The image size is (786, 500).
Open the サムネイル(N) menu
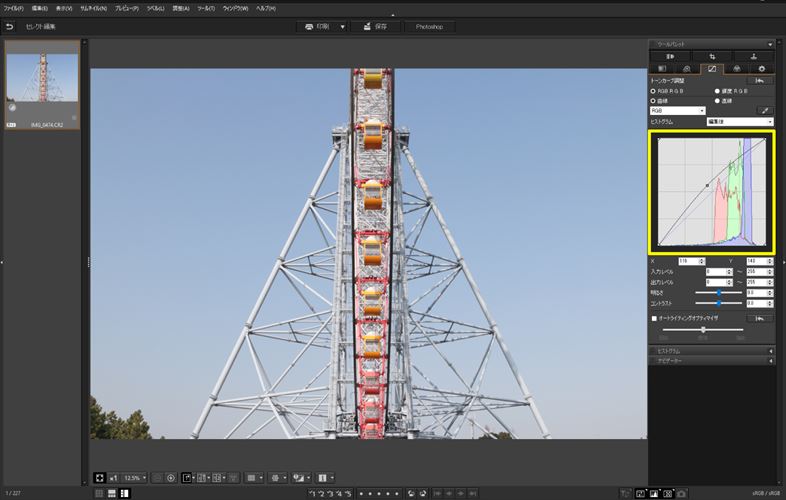click(x=93, y=9)
